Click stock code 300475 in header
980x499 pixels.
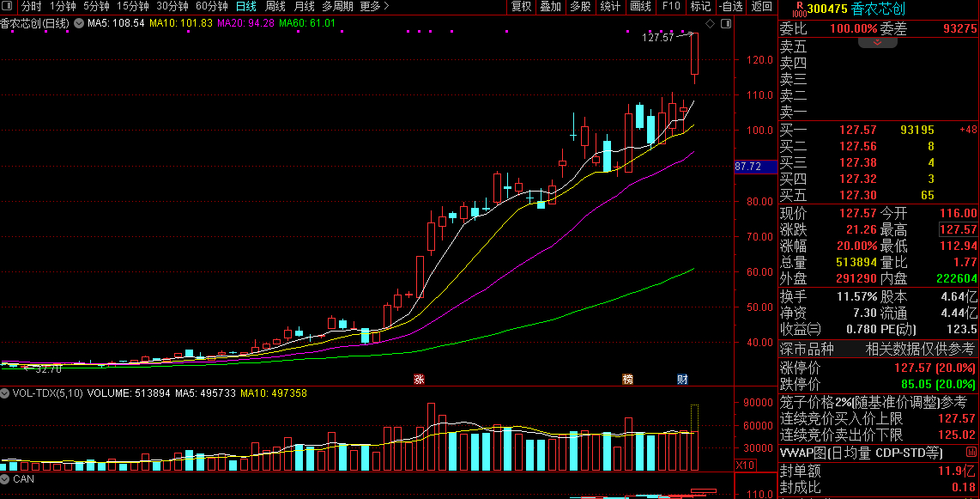coord(827,9)
